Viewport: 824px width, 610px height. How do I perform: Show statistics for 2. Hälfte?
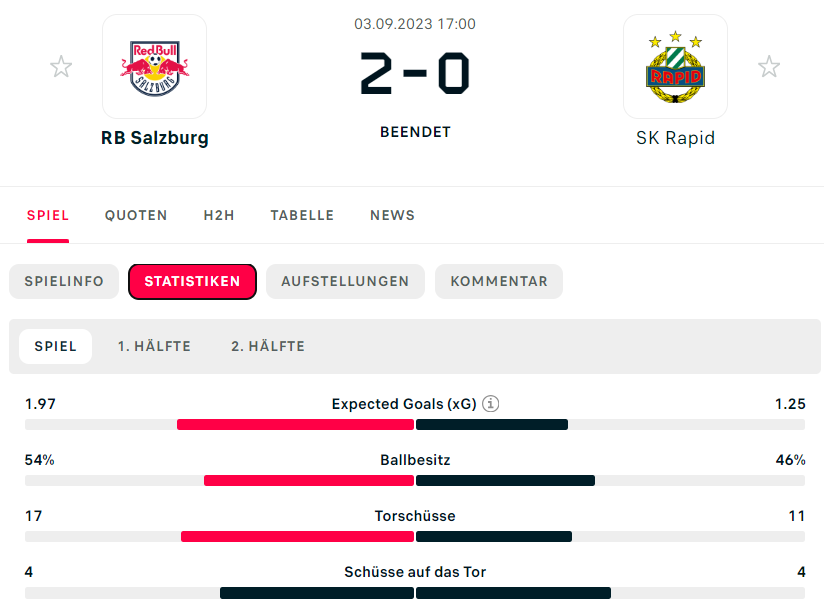point(268,346)
